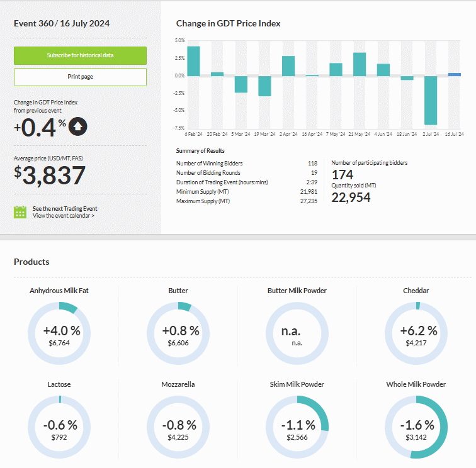Click the Number of Winning Bidders row
The width and height of the screenshot is (476, 468).
(247, 164)
